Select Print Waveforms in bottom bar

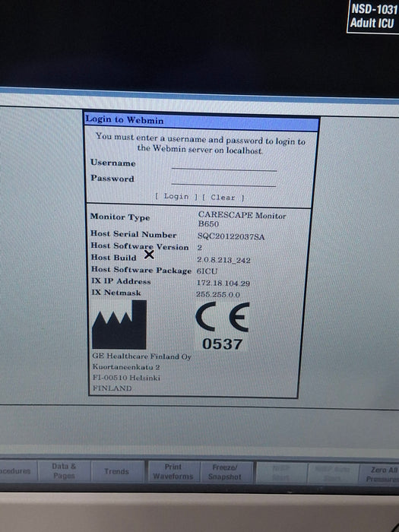173,472
